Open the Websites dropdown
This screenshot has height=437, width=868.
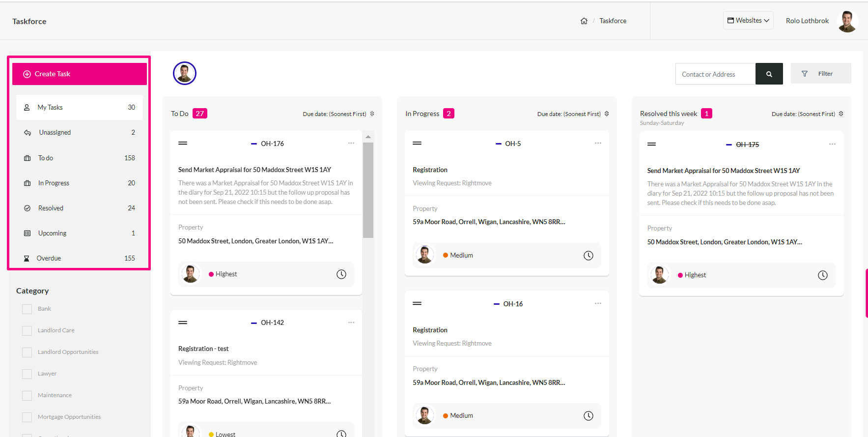[x=748, y=21]
